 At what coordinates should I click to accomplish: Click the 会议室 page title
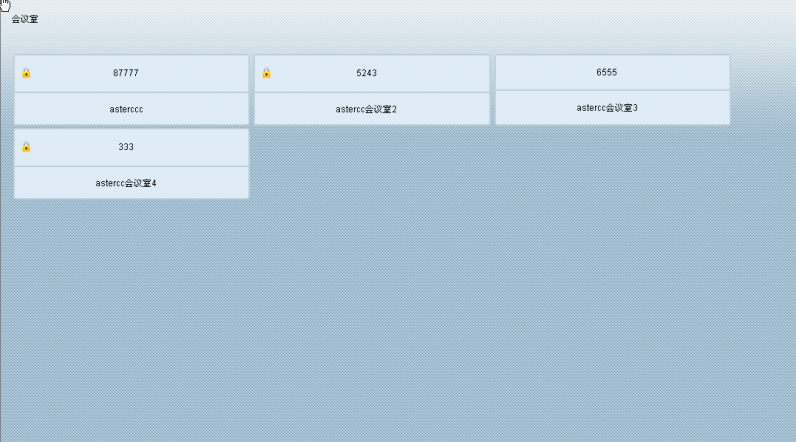point(25,19)
